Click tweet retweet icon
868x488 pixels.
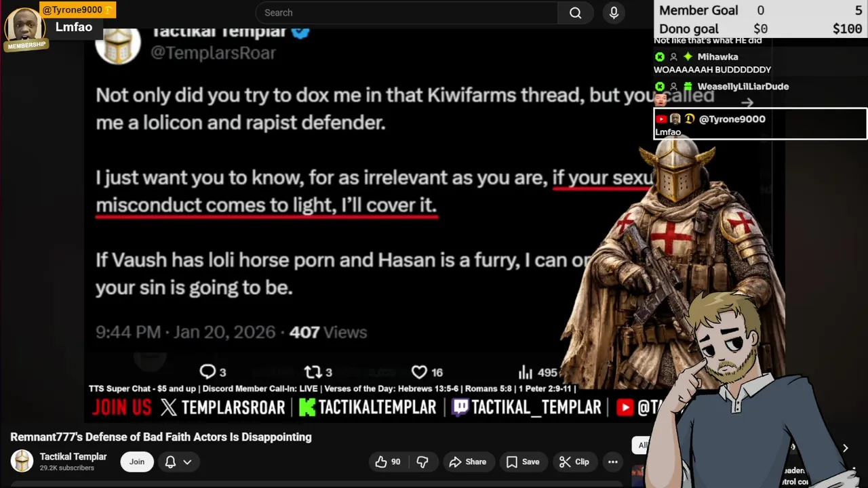pyautogui.click(x=313, y=371)
